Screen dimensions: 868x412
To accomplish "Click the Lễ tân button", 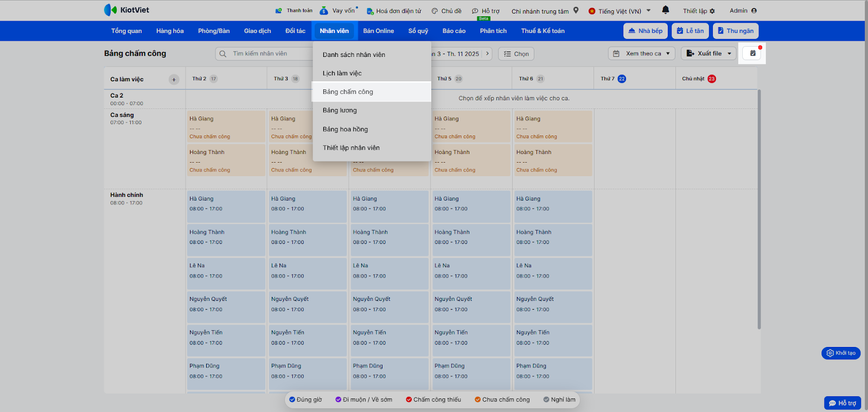I will tap(690, 31).
